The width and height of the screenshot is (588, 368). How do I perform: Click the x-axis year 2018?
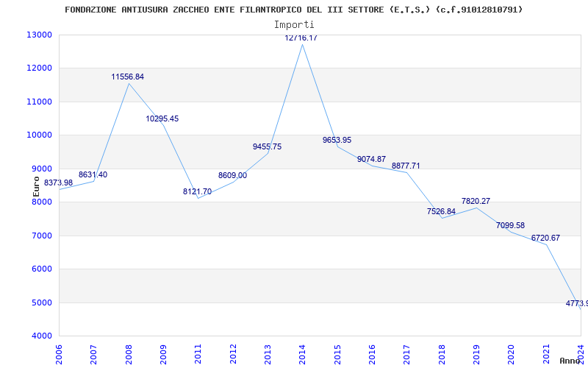(442, 354)
